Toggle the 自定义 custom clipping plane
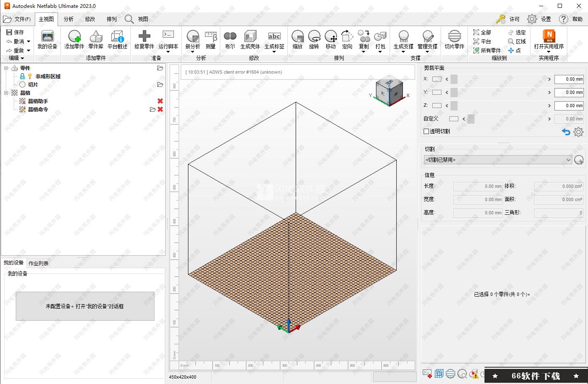The width and height of the screenshot is (588, 384). [454, 119]
